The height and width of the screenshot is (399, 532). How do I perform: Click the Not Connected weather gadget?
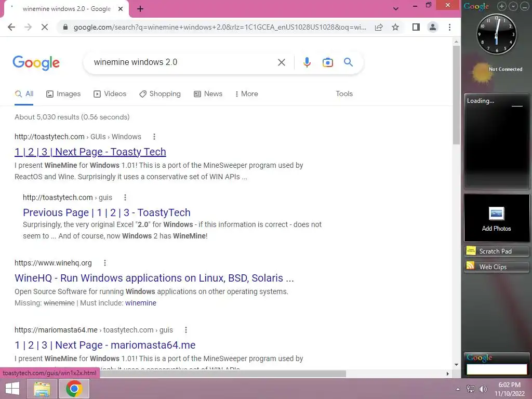pos(497,72)
